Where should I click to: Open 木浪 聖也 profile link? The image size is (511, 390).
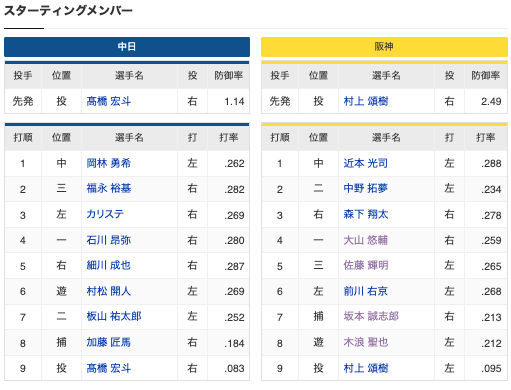366,342
